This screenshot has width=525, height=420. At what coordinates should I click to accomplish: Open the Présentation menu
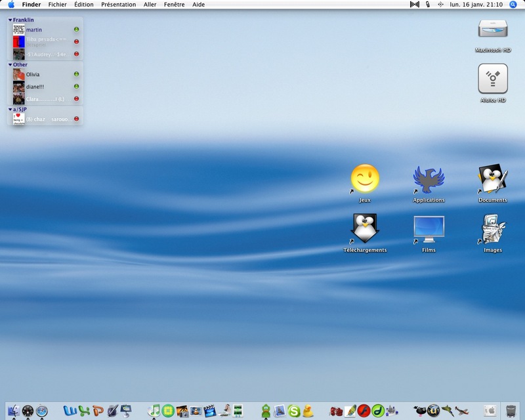point(119,5)
